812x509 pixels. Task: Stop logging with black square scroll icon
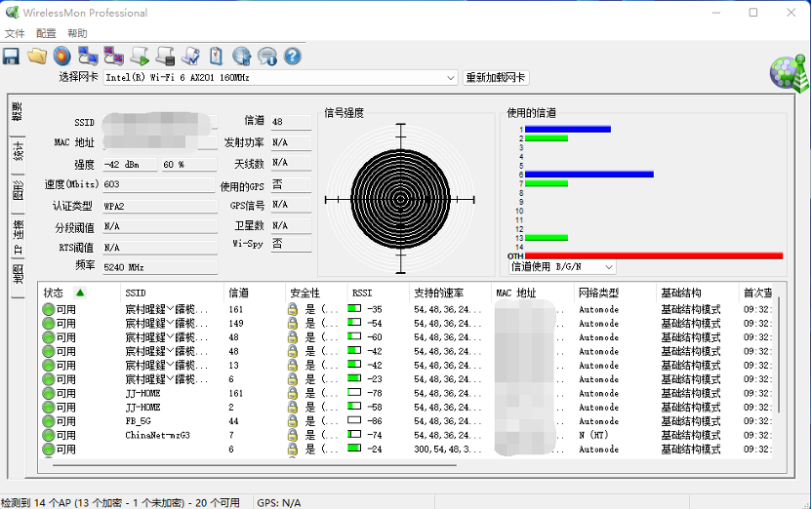point(165,57)
